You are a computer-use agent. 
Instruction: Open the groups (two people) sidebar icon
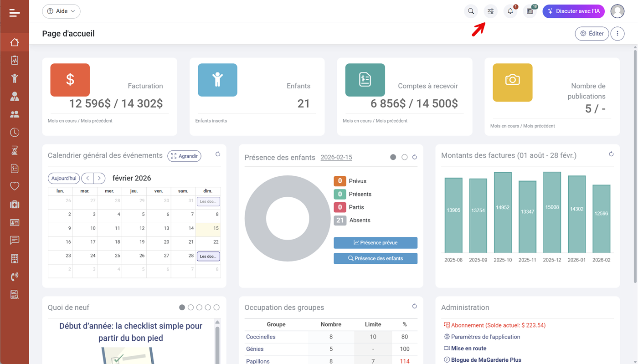coord(14,114)
